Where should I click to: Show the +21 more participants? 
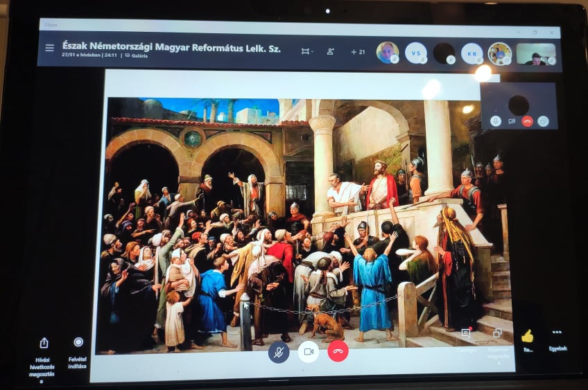(358, 52)
